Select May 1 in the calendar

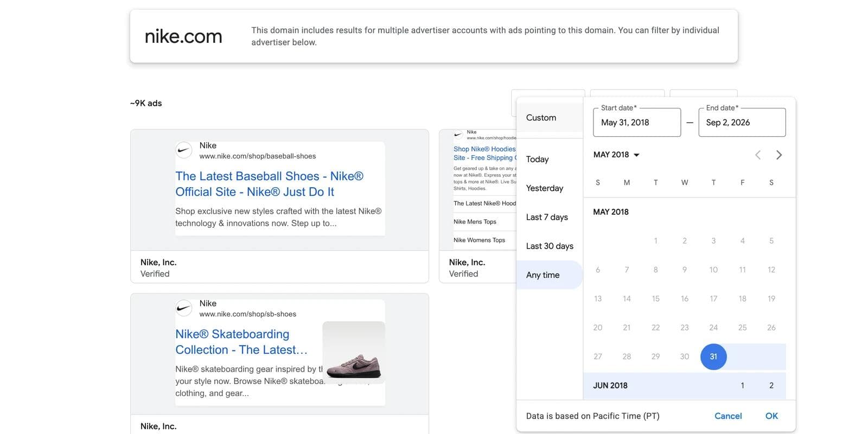tap(655, 241)
